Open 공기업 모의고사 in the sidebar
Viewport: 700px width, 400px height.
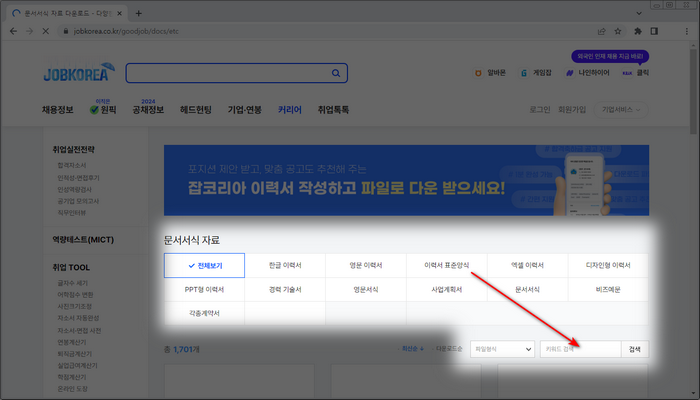[78, 201]
